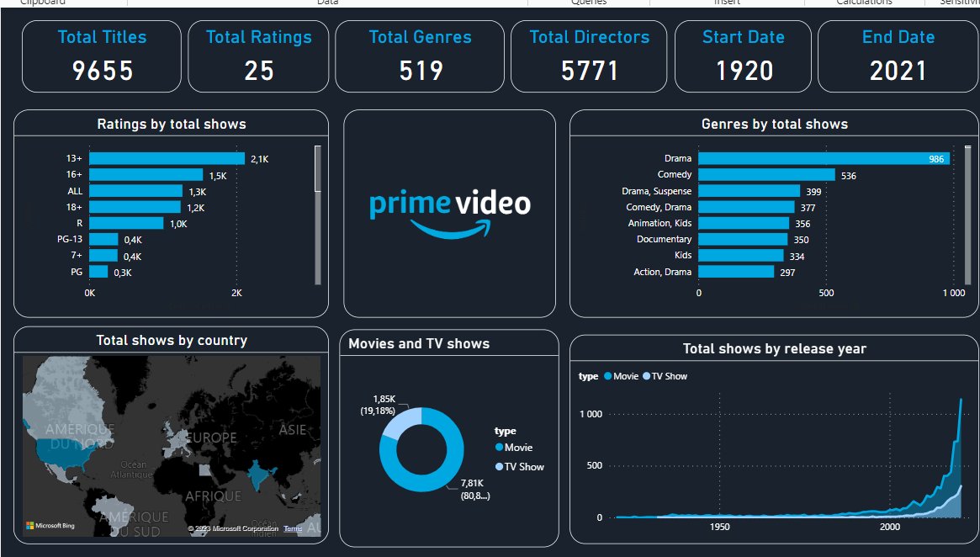
Task: Select the Total Genres 519 card
Action: pos(420,56)
